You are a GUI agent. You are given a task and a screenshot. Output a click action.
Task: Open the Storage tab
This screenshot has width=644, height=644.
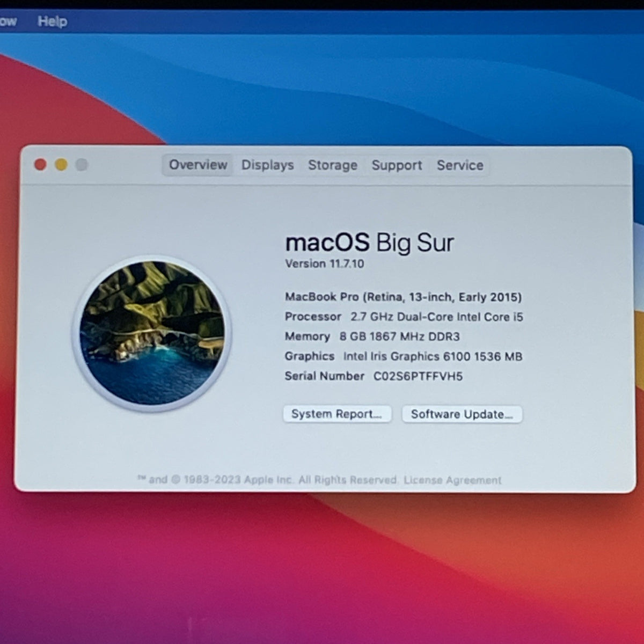(333, 165)
